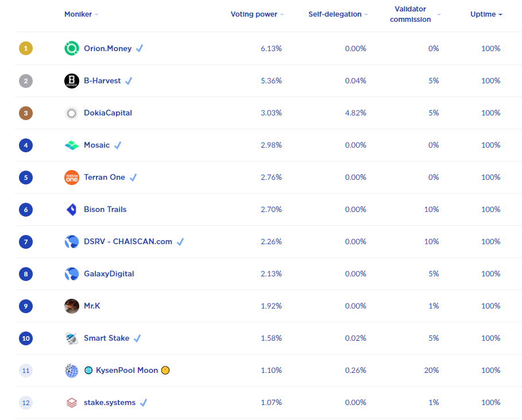Click the KysenPool Moon avatar icon
This screenshot has height=420, width=522.
click(71, 371)
